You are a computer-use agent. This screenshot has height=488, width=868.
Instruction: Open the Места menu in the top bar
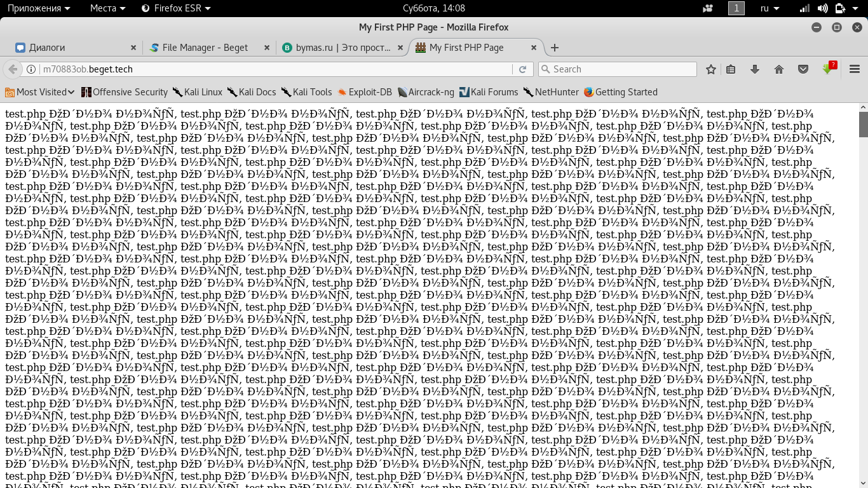click(x=107, y=8)
